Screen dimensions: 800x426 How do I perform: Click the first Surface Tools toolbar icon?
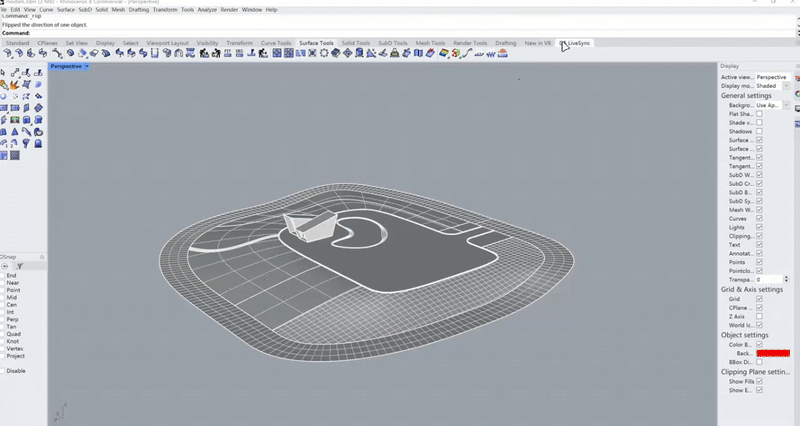[9, 54]
